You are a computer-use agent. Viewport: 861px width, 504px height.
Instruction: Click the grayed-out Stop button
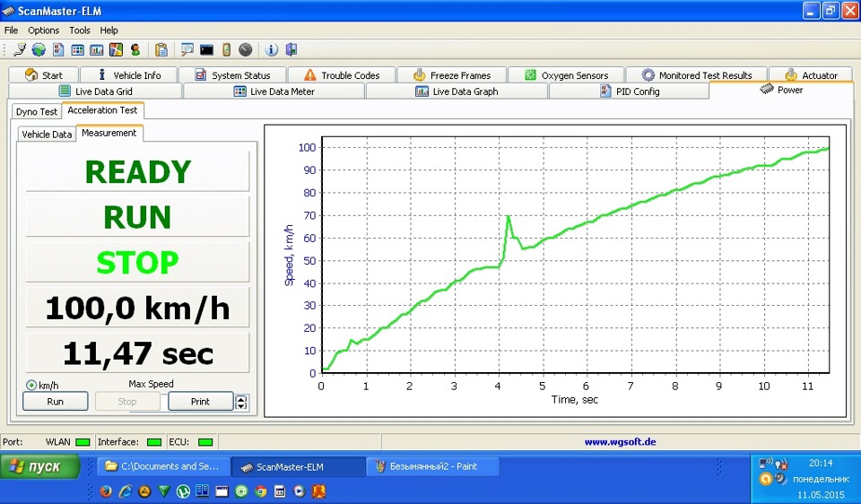126,402
